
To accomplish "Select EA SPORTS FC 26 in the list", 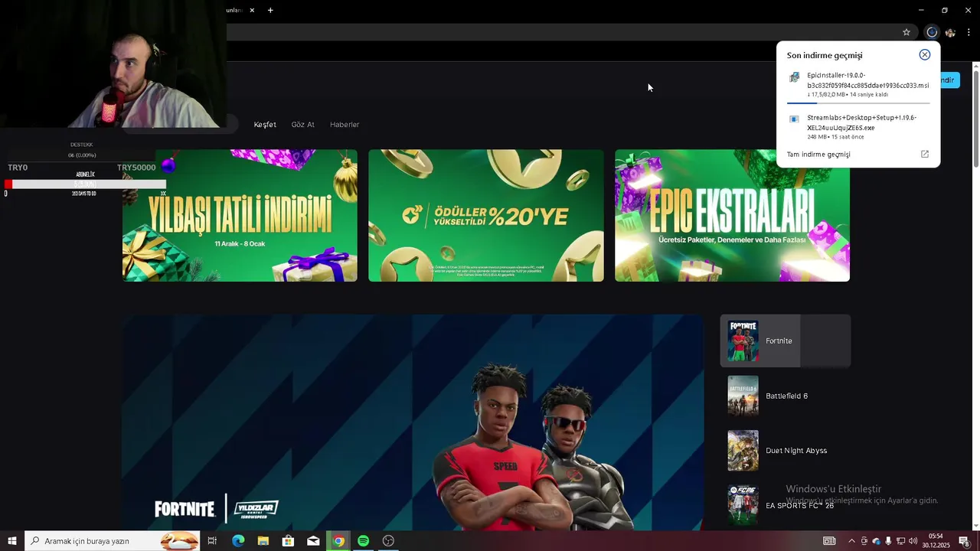I will (786, 505).
